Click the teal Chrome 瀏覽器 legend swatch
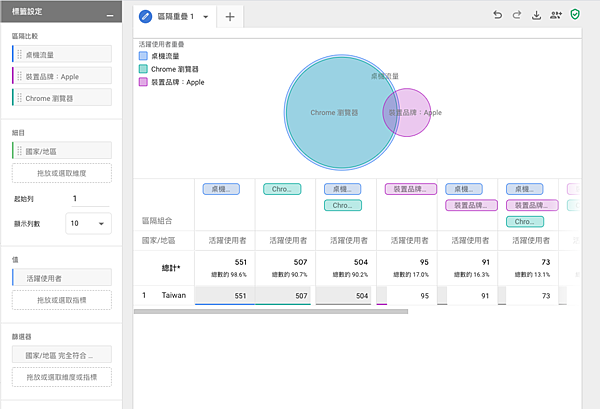The width and height of the screenshot is (600, 409). (x=143, y=69)
